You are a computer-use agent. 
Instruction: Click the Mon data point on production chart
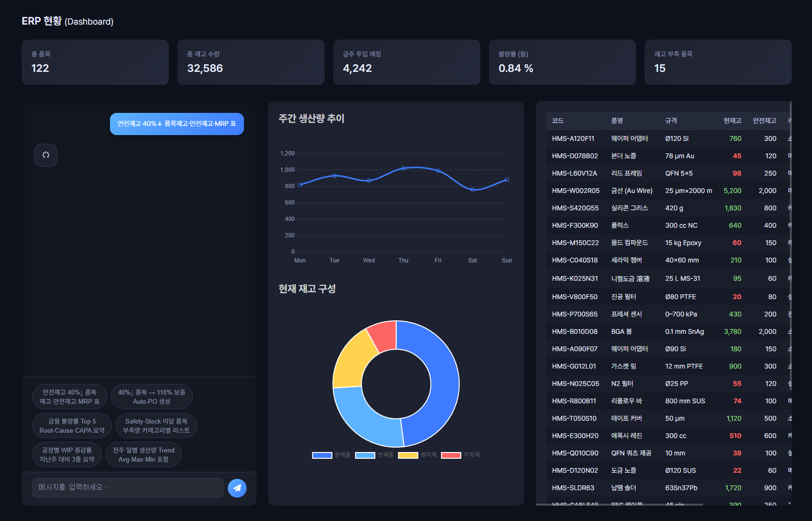(300, 185)
